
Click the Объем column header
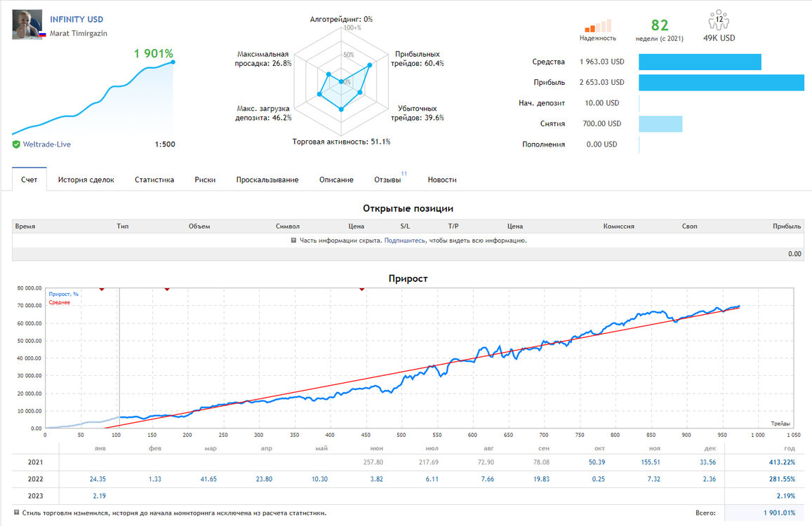pos(199,227)
